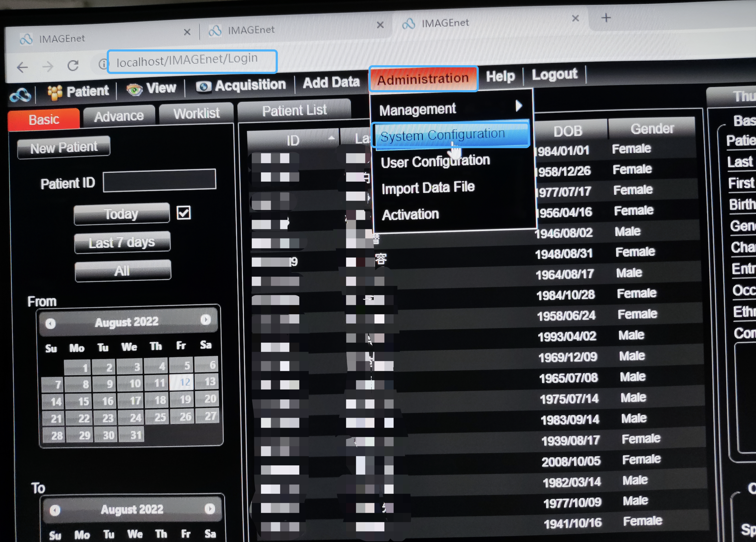Open the Acquisition camera menu
The image size is (756, 542).
(204, 87)
